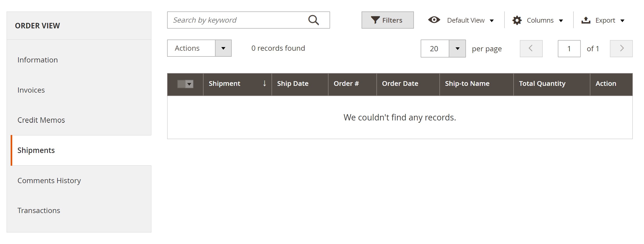Go to the previous page arrow
The width and height of the screenshot is (644, 244).
pos(531,48)
